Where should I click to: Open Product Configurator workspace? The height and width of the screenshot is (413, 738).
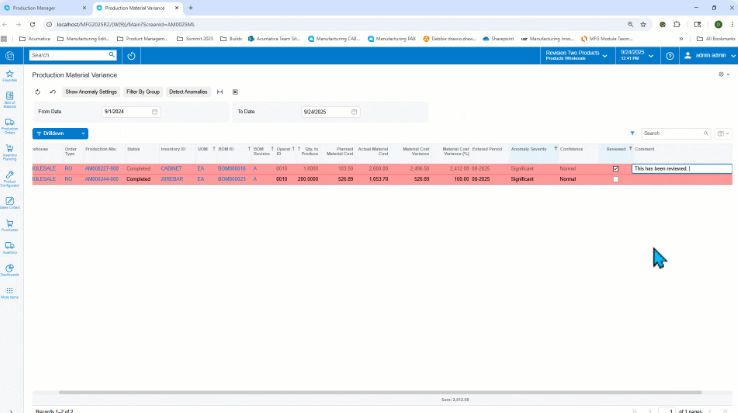click(9, 179)
